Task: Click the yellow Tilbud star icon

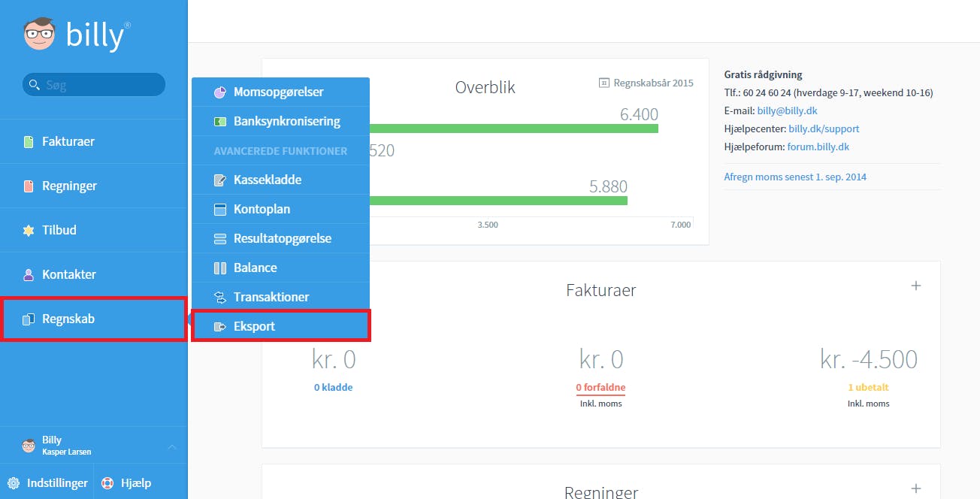Action: pos(29,230)
